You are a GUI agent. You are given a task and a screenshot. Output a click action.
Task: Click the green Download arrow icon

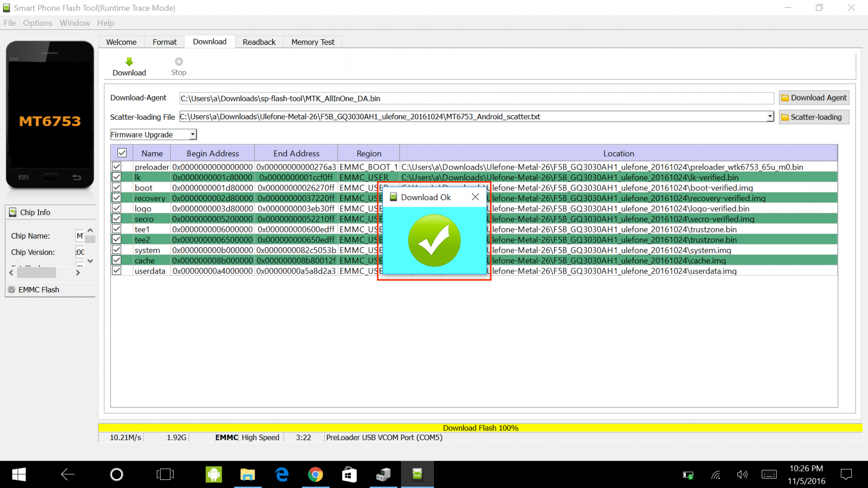[129, 62]
